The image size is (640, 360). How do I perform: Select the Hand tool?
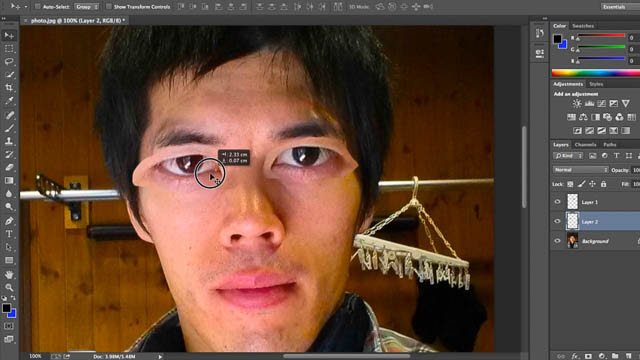tap(9, 274)
